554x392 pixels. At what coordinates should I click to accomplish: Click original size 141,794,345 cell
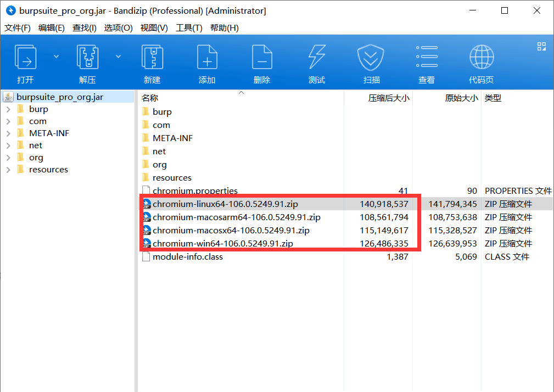point(452,204)
